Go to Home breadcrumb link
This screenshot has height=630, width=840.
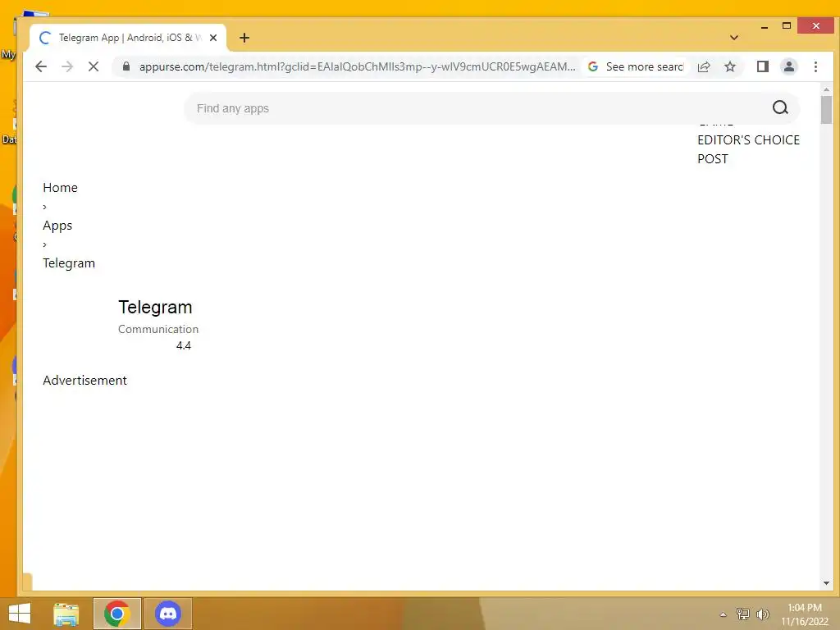(x=60, y=188)
